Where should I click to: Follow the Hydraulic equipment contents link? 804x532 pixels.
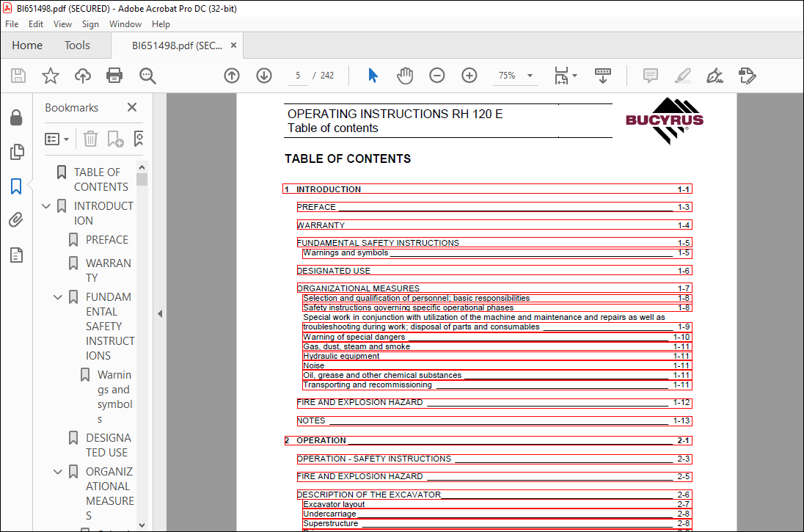point(497,356)
